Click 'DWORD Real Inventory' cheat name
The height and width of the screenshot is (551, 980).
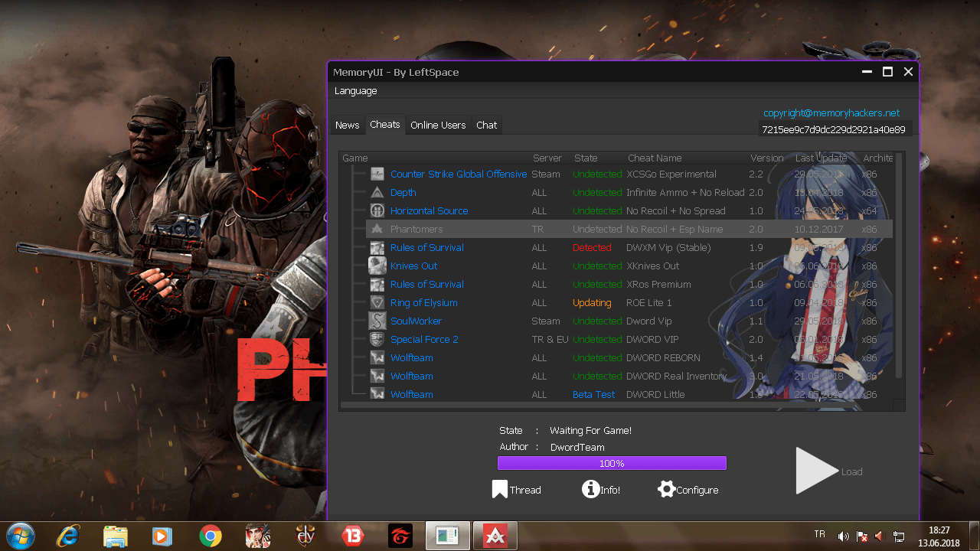[x=677, y=377]
